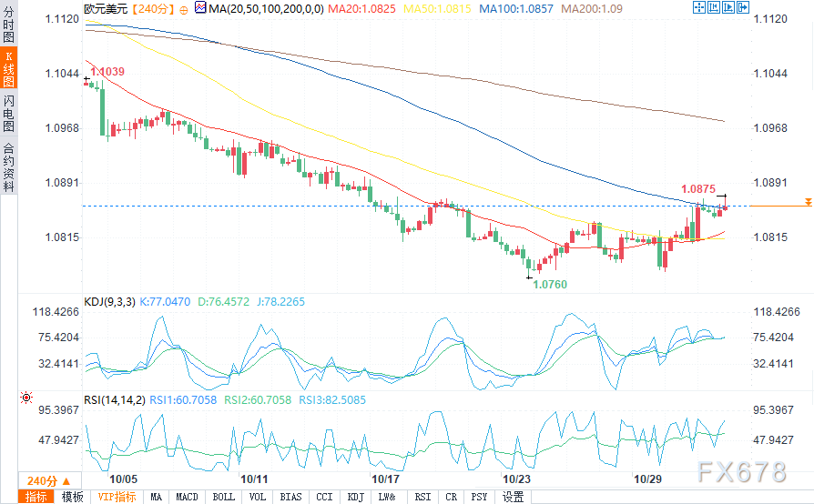This screenshot has width=814, height=504.
Task: Click the 1.0760 low price marker
Action: (550, 284)
